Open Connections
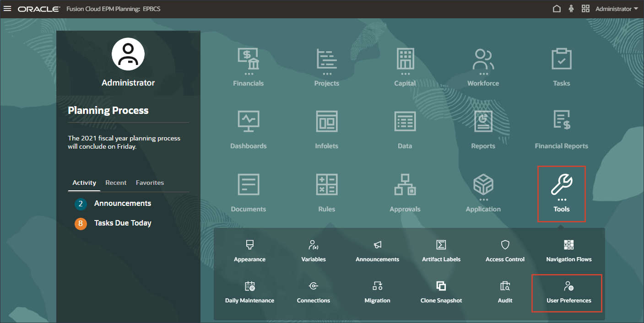The height and width of the screenshot is (323, 644). (x=314, y=292)
